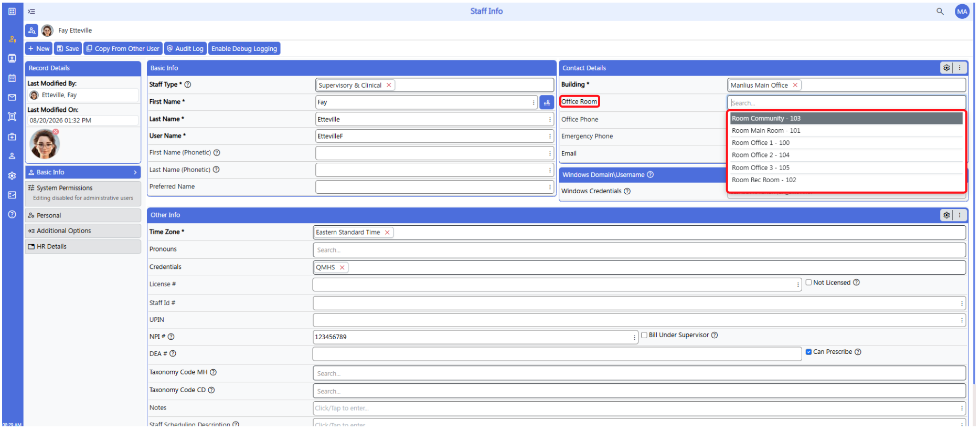Open the Pronouns search dropdown
The width and height of the screenshot is (980, 429).
click(639, 250)
